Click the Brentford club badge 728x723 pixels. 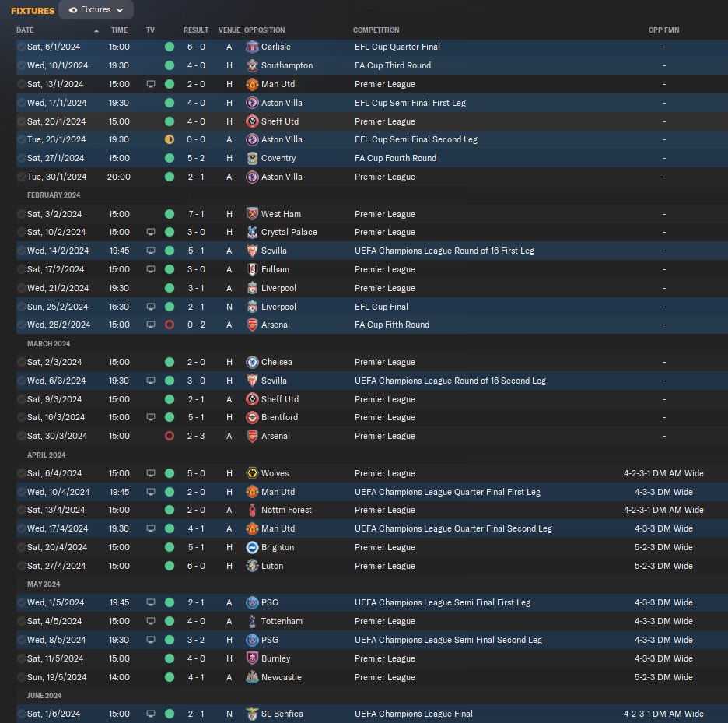click(252, 417)
